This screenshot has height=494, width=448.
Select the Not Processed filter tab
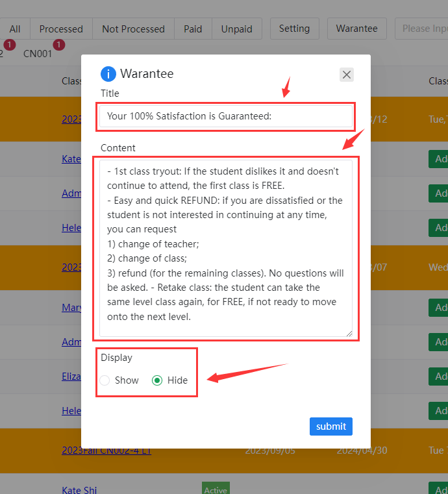point(133,29)
